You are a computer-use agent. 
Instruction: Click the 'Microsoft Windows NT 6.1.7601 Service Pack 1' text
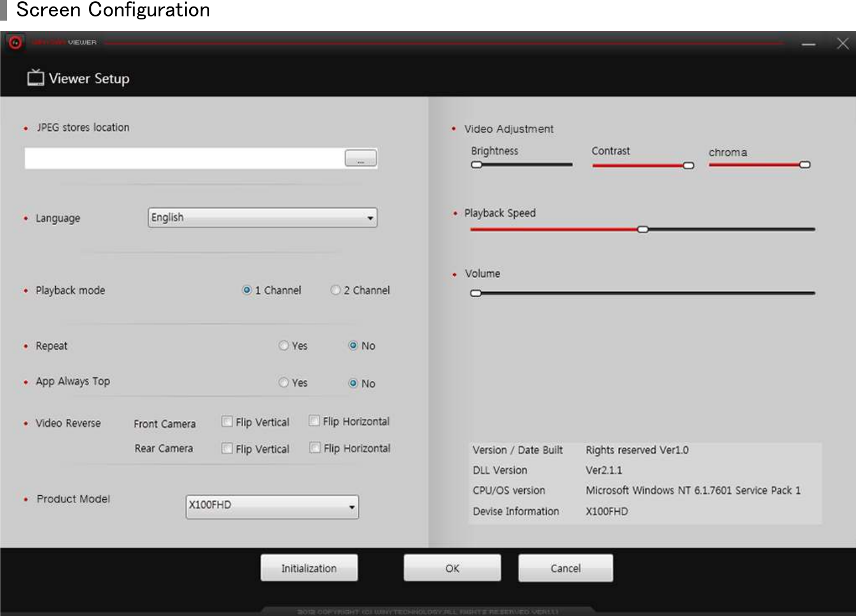pos(693,491)
